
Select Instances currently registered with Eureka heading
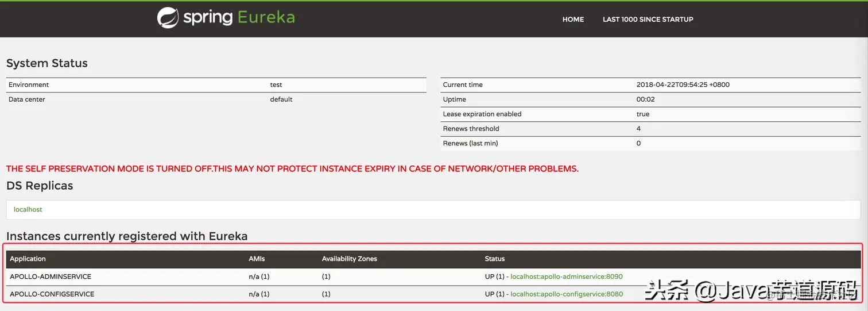coord(127,236)
